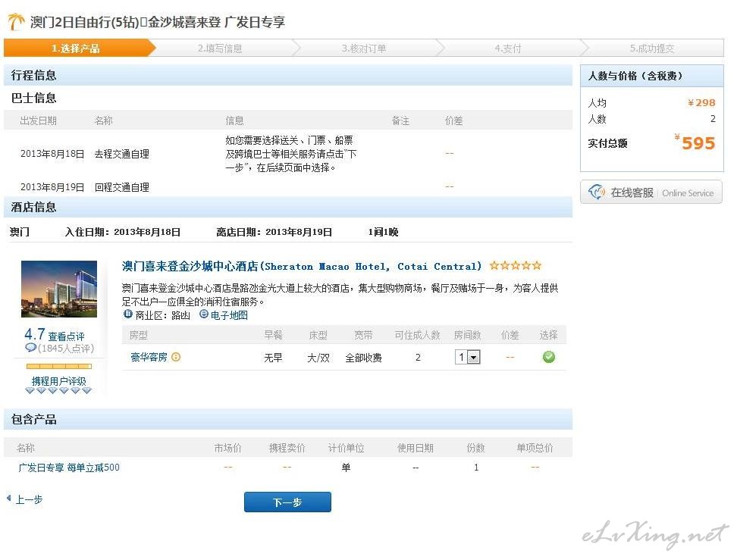Viewport: 737px width, 560px height.
Task: Click the per-person price ¥298
Action: coord(701,102)
